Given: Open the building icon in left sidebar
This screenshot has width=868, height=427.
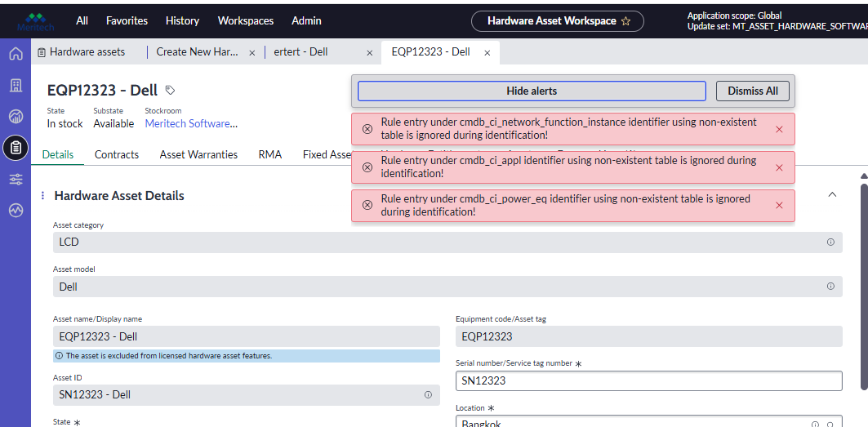Looking at the screenshot, I should [16, 85].
